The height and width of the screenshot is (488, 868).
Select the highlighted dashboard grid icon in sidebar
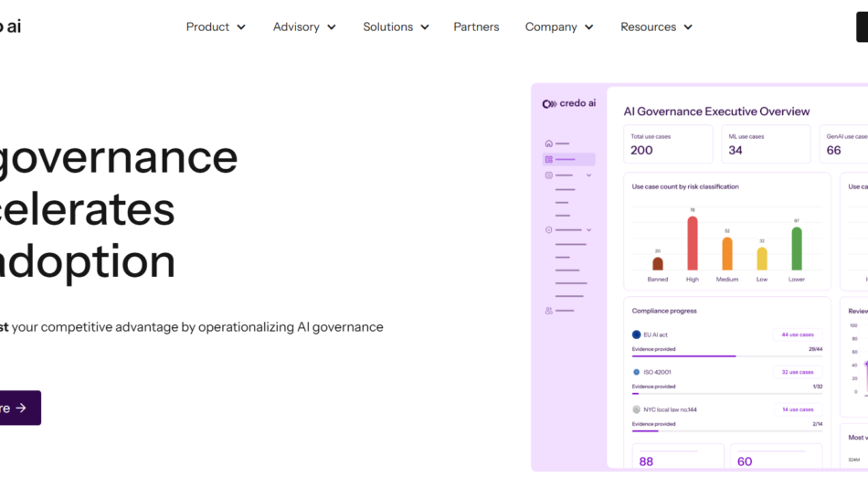point(548,159)
